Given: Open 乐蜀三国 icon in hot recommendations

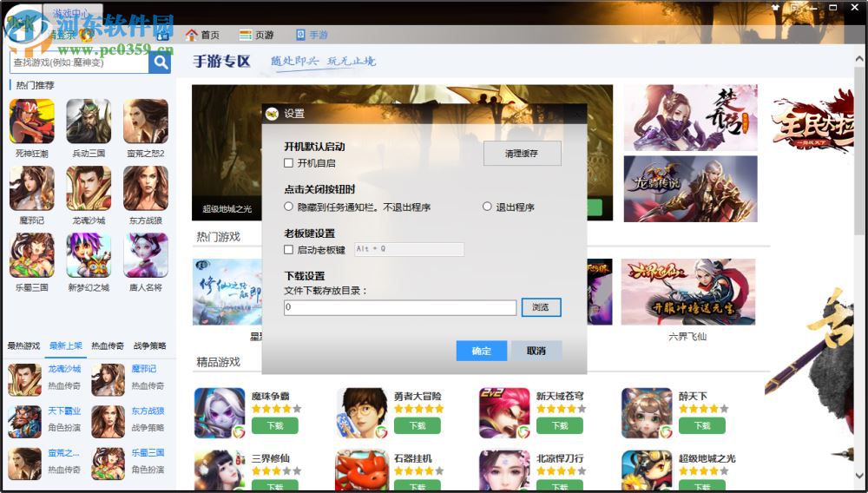Looking at the screenshot, I should pyautogui.click(x=32, y=255).
